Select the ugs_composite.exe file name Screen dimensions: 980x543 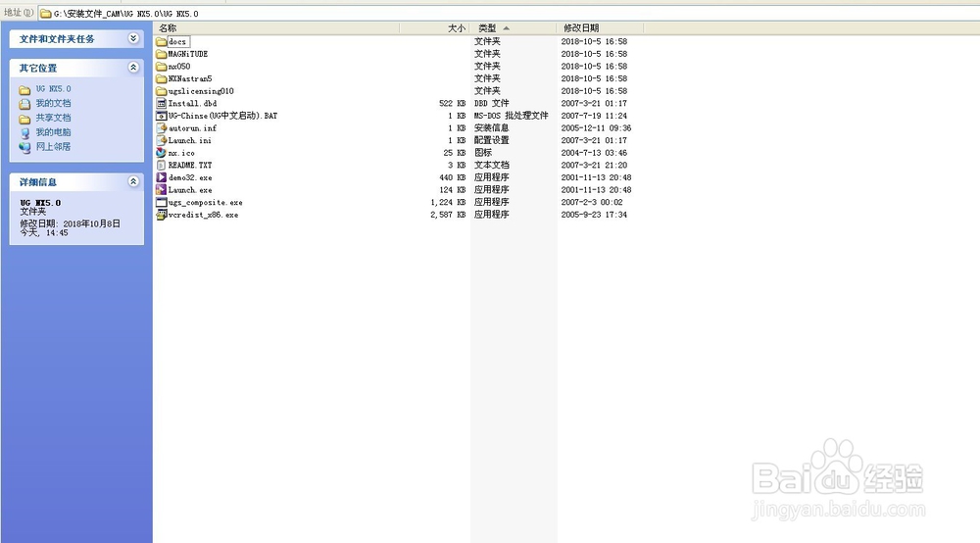(206, 203)
